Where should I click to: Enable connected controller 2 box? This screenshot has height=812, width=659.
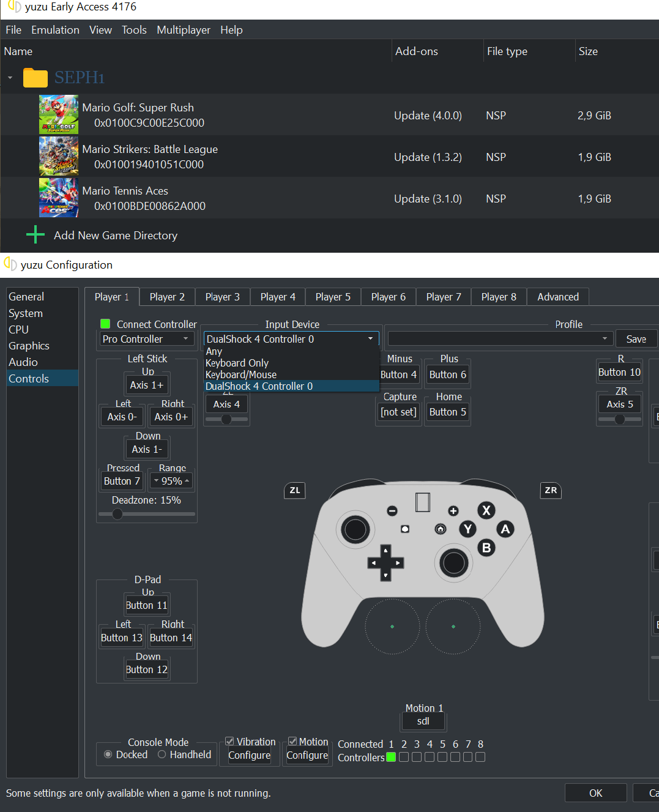coord(404,757)
